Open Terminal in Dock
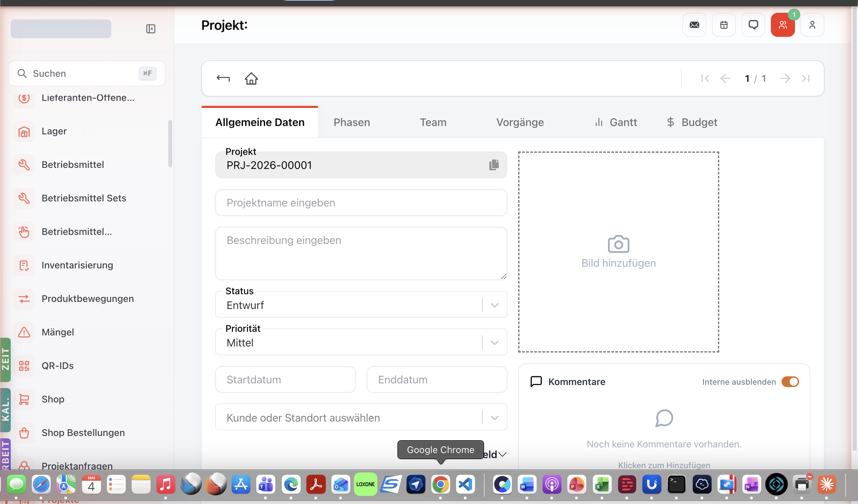 click(676, 484)
